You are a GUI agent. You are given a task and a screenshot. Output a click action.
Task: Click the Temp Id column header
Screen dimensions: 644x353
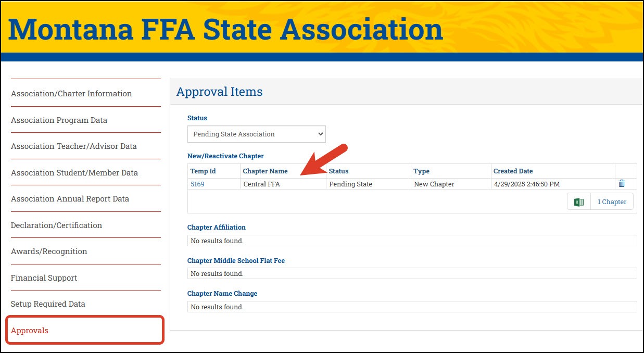click(x=203, y=171)
